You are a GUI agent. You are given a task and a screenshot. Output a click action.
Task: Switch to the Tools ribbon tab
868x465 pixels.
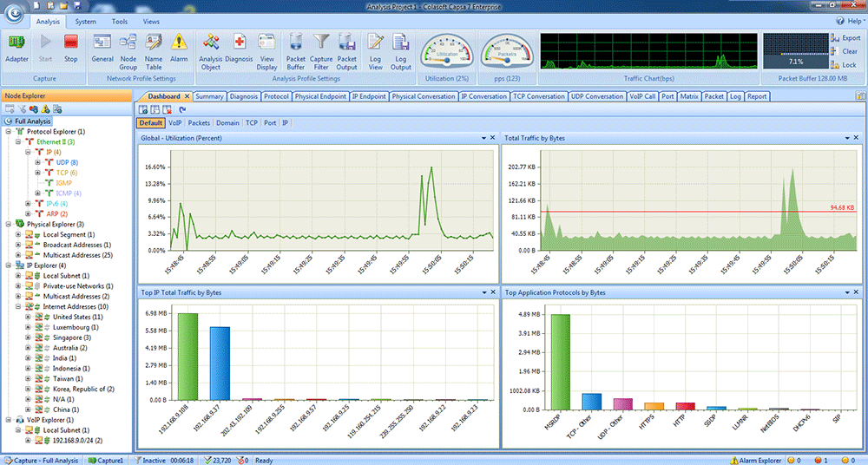point(120,22)
